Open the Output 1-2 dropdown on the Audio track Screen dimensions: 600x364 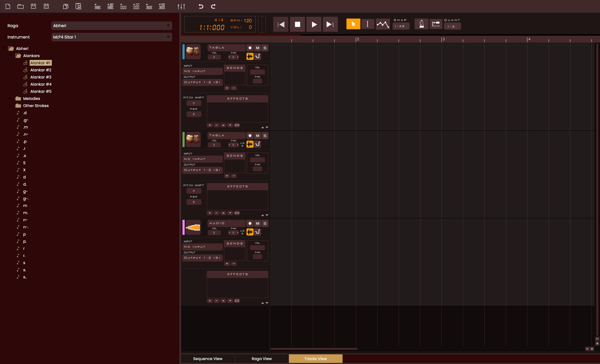pyautogui.click(x=202, y=258)
